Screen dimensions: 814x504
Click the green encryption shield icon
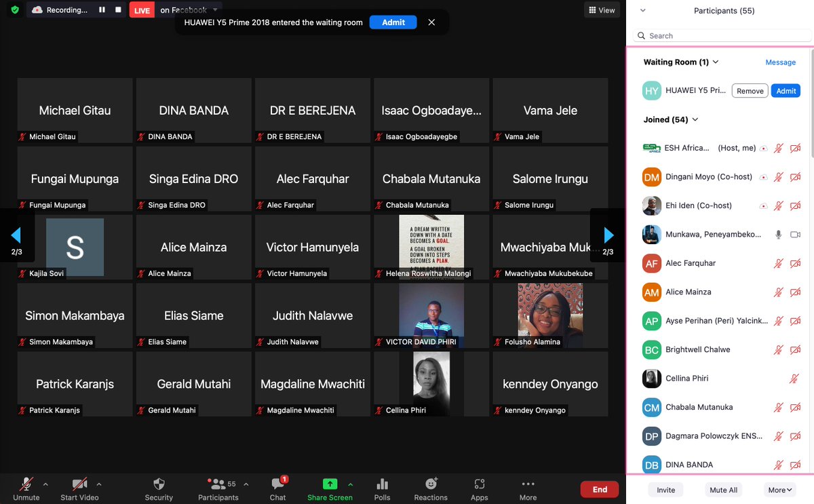(15, 10)
